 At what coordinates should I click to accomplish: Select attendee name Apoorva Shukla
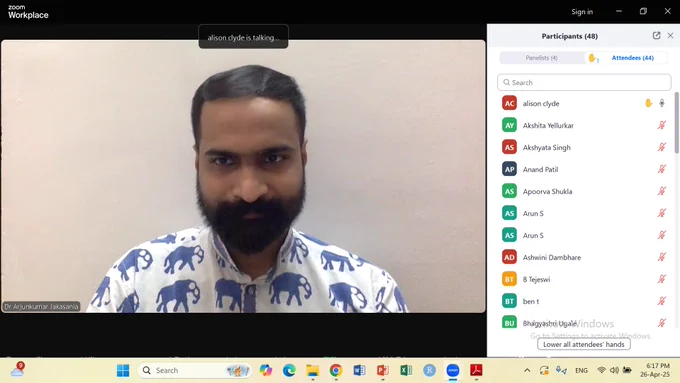pyautogui.click(x=547, y=191)
